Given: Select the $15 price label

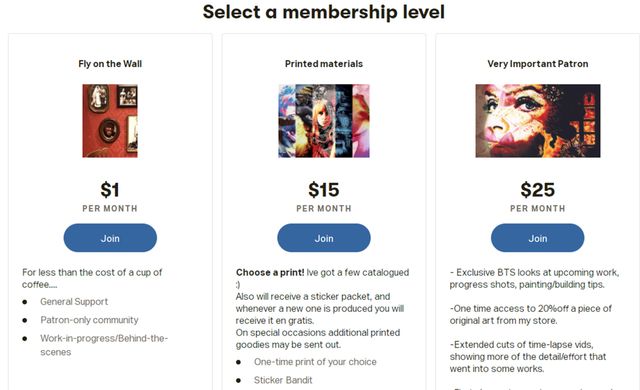Looking at the screenshot, I should (x=324, y=190).
